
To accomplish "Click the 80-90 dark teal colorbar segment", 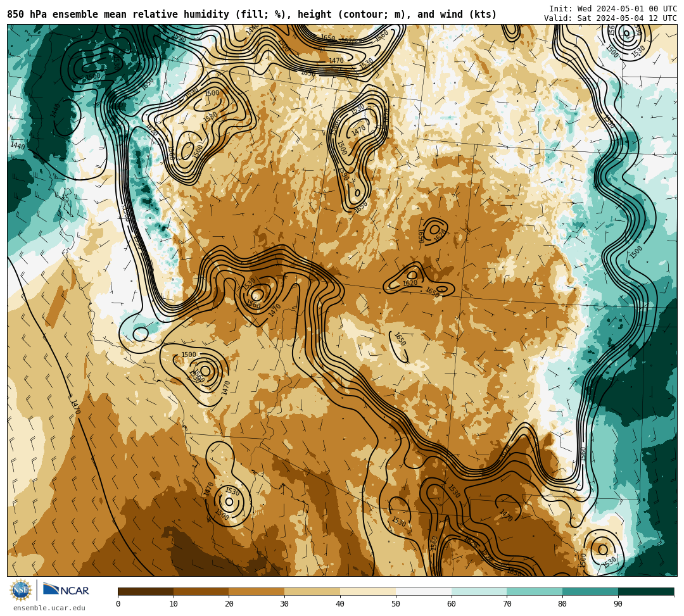I will click(590, 591).
